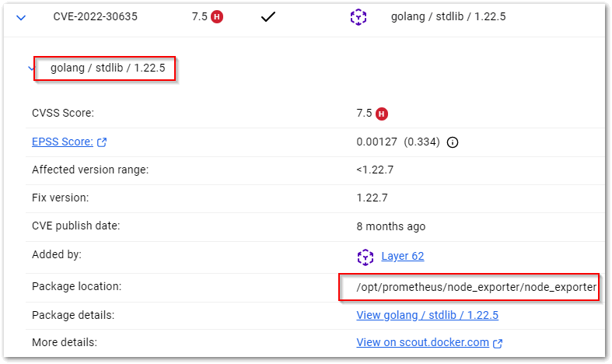Click the golang / stdlib / 1.22.5 section heading

[108, 68]
